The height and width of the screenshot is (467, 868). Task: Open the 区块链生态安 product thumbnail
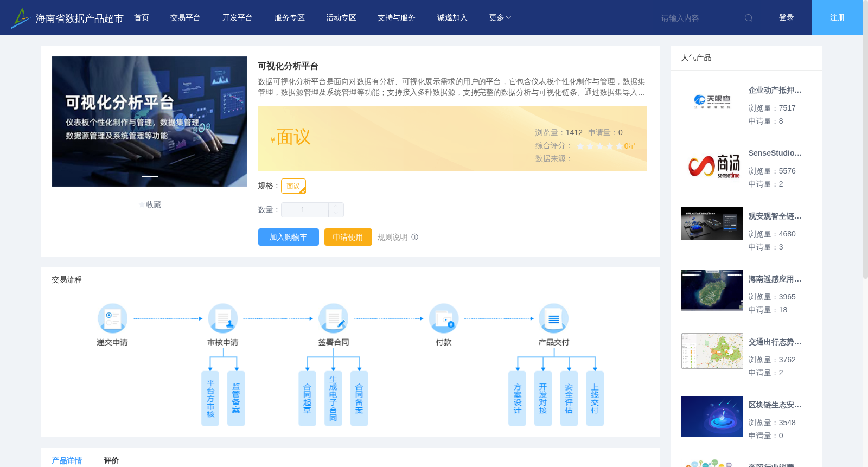(712, 417)
